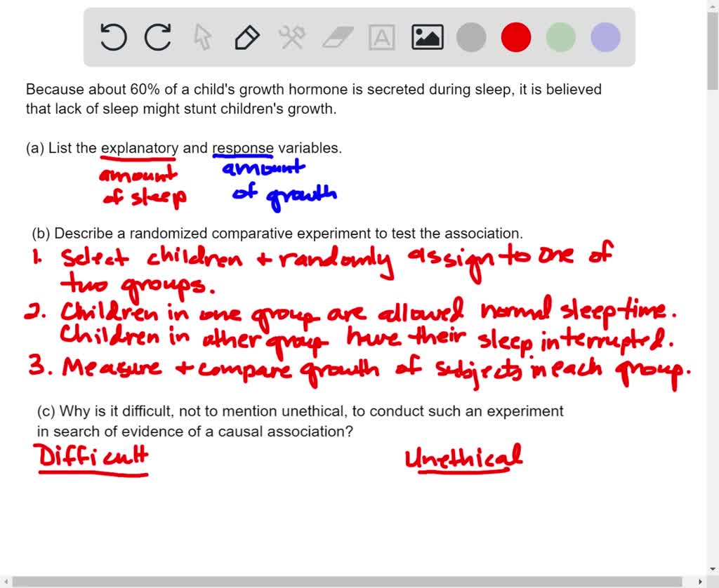The width and height of the screenshot is (719, 588).
Task: Select the purple color swatch
Action: click(x=604, y=37)
